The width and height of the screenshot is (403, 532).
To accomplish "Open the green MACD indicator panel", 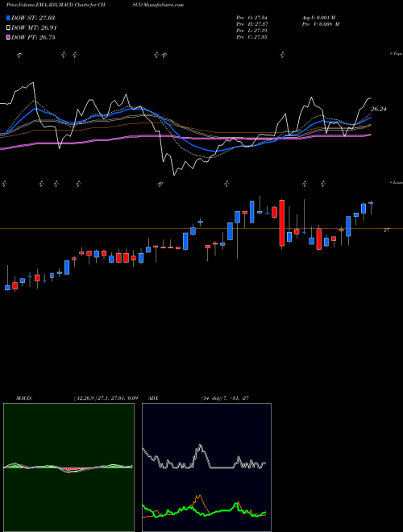I will click(69, 468).
